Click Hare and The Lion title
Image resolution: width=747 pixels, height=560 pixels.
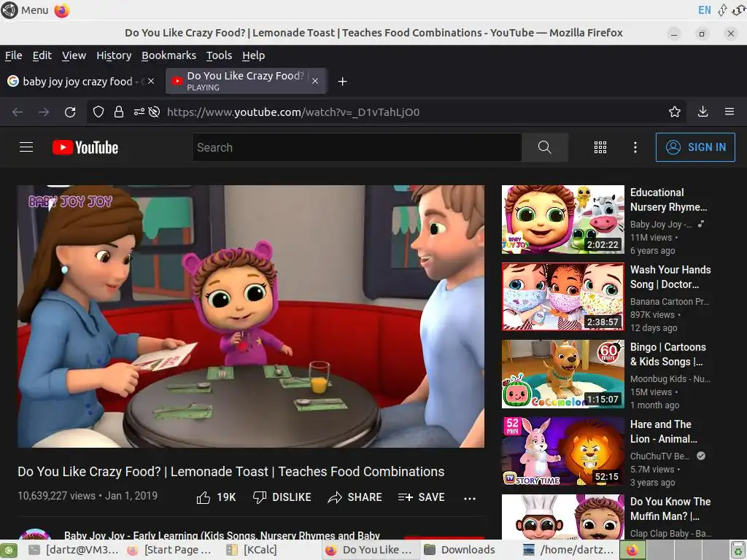click(x=663, y=432)
